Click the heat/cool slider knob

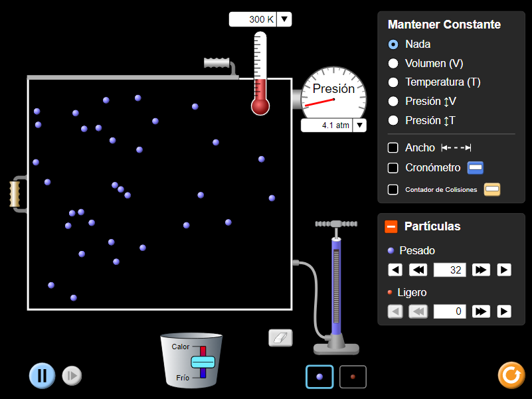203,362
